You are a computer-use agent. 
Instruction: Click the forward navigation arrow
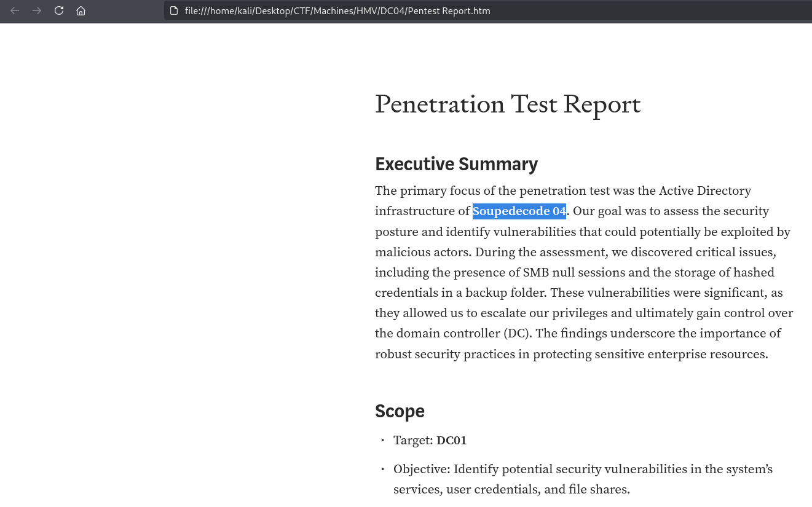tap(37, 10)
